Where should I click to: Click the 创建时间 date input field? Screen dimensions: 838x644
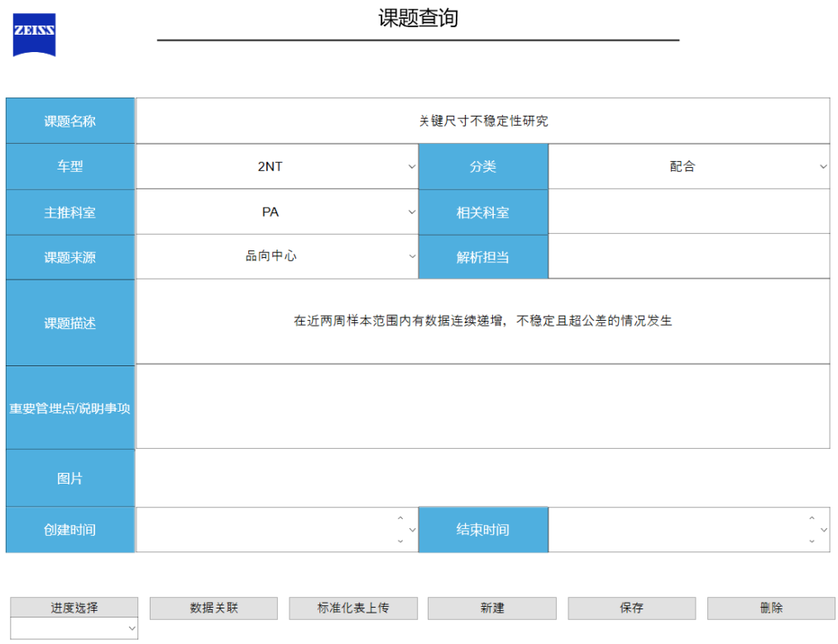coord(277,530)
